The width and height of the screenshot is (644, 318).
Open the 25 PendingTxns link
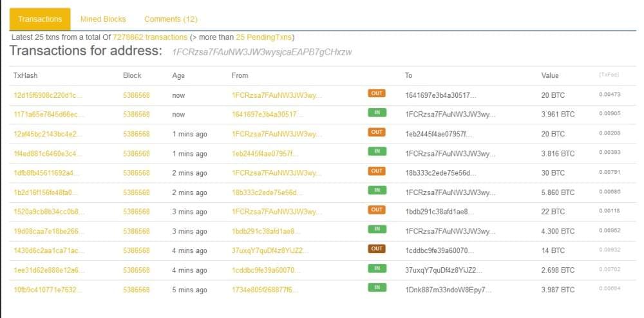coord(264,37)
